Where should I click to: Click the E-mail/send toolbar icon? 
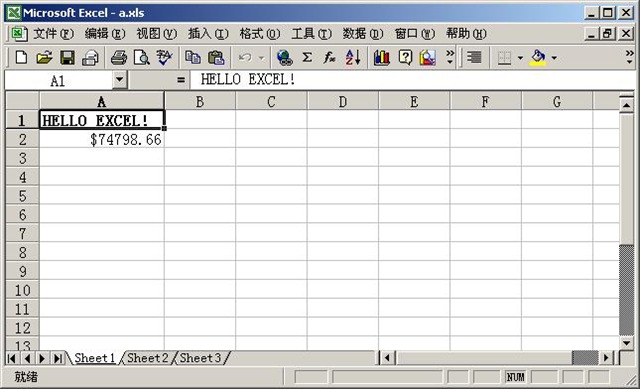[x=90, y=58]
